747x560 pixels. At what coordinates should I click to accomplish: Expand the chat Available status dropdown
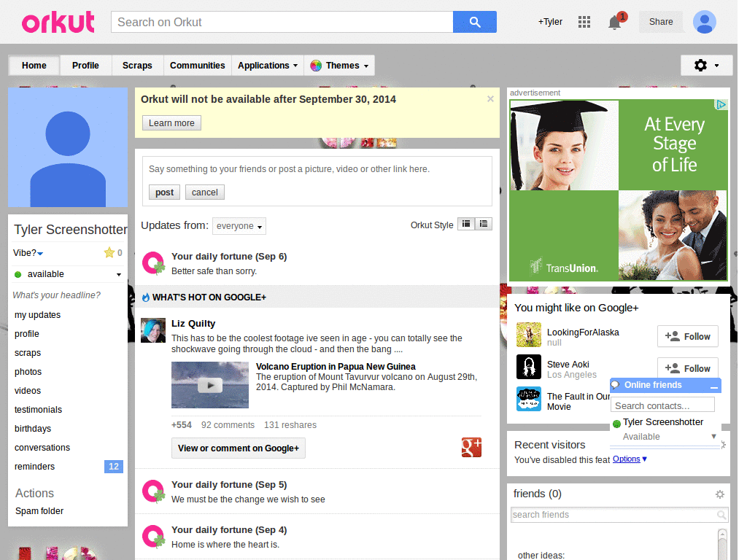(713, 436)
